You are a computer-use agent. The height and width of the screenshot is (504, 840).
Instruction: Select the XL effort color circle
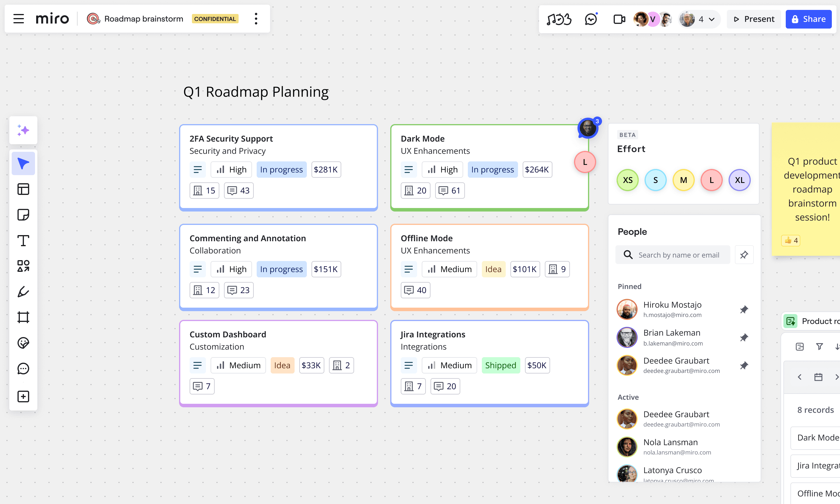(739, 180)
